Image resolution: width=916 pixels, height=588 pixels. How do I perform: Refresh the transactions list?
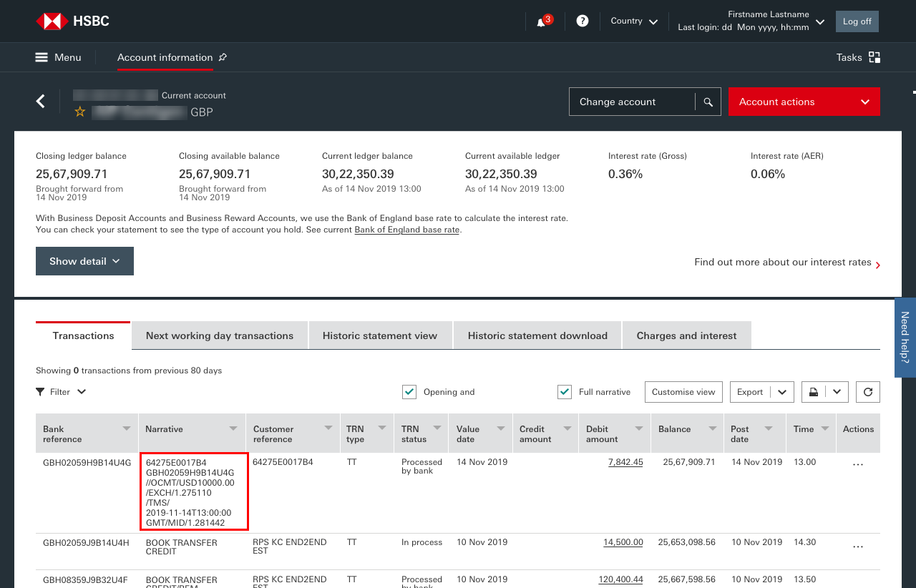868,392
